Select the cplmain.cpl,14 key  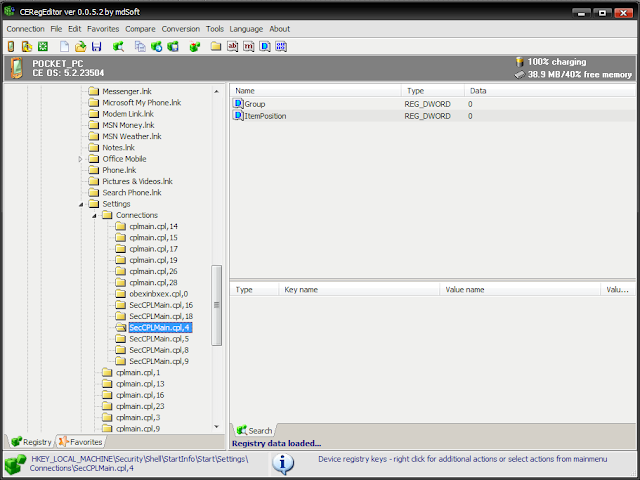point(153,227)
